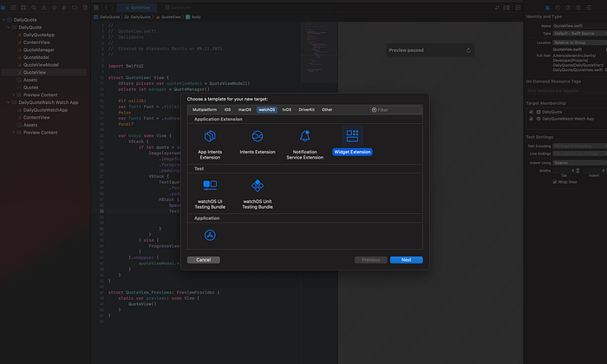607x364 pixels.
Task: Open the Symbol navigator
Action: pyautogui.click(x=23, y=7)
